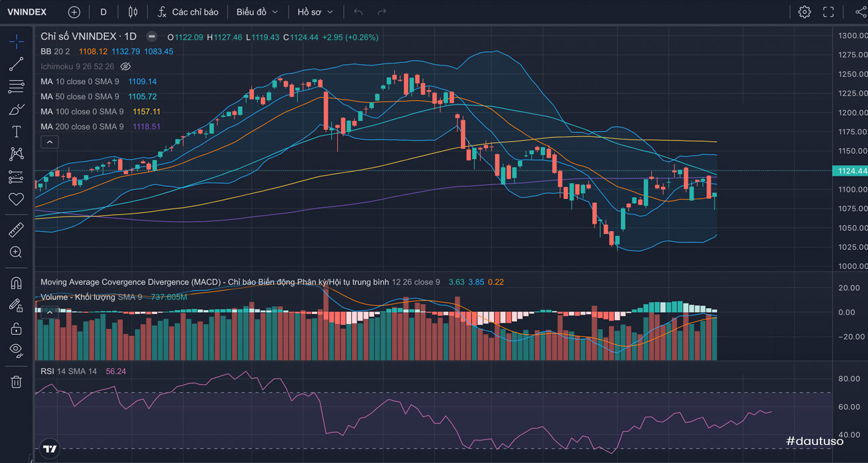Open chart settings gear icon

[x=804, y=12]
